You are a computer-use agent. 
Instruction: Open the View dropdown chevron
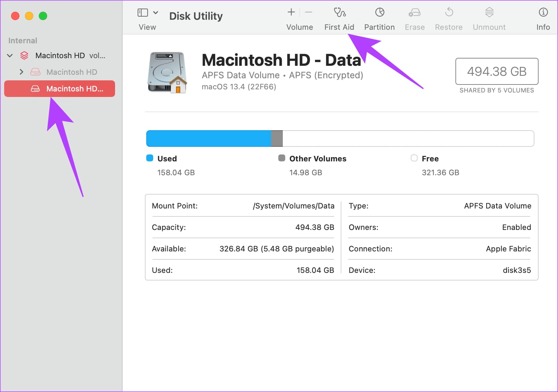point(156,13)
